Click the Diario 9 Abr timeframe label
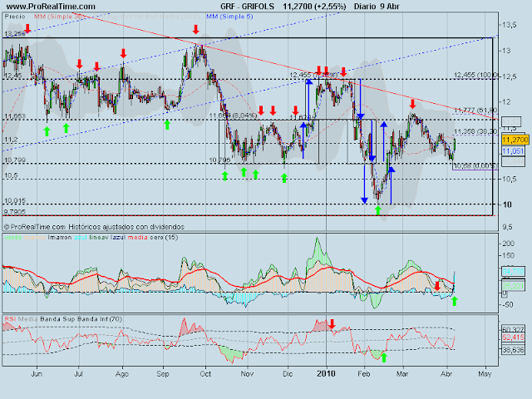Image resolution: width=532 pixels, height=399 pixels. pos(377,7)
